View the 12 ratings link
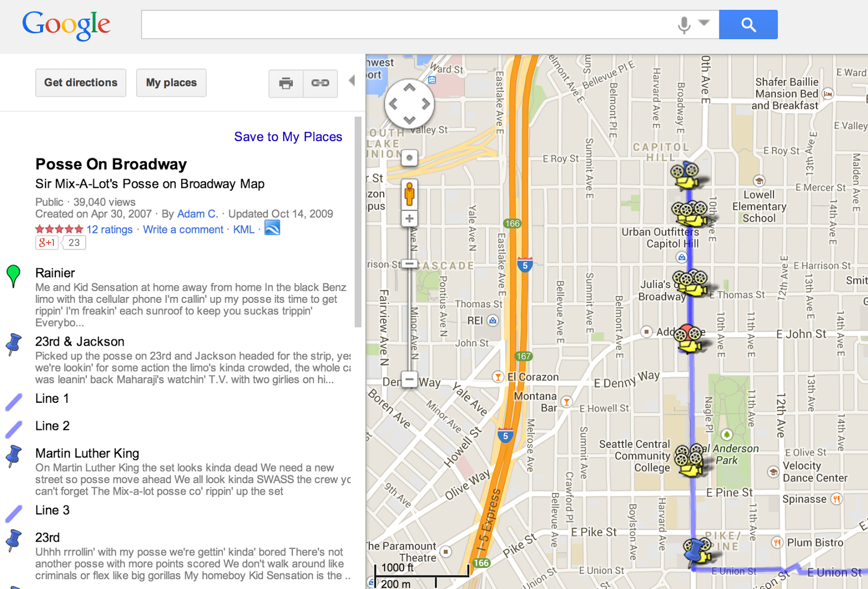868x589 pixels. point(110,230)
